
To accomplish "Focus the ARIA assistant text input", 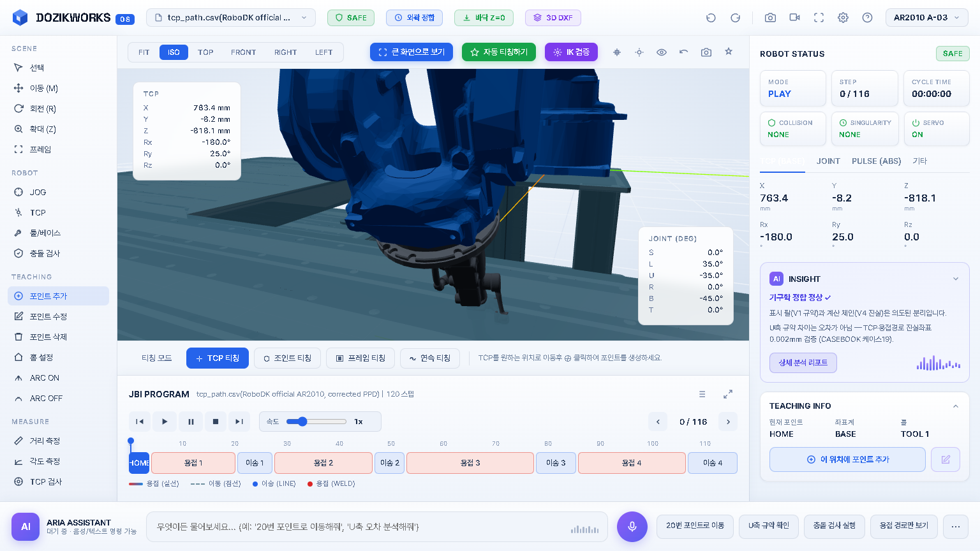I will point(376,527).
